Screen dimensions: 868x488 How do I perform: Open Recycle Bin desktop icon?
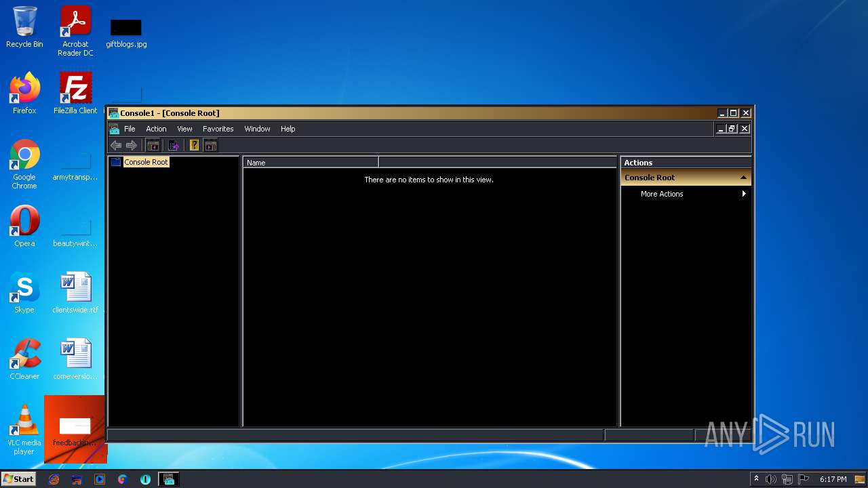pos(24,27)
